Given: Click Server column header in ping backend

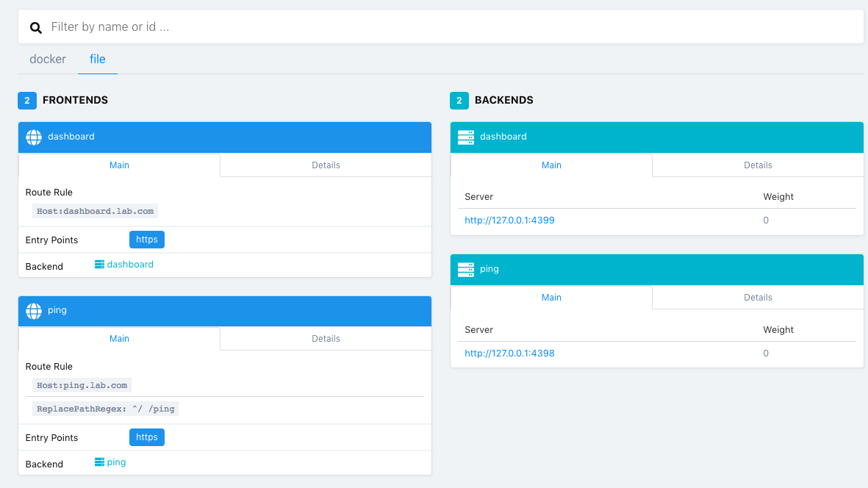Looking at the screenshot, I should [x=479, y=330].
